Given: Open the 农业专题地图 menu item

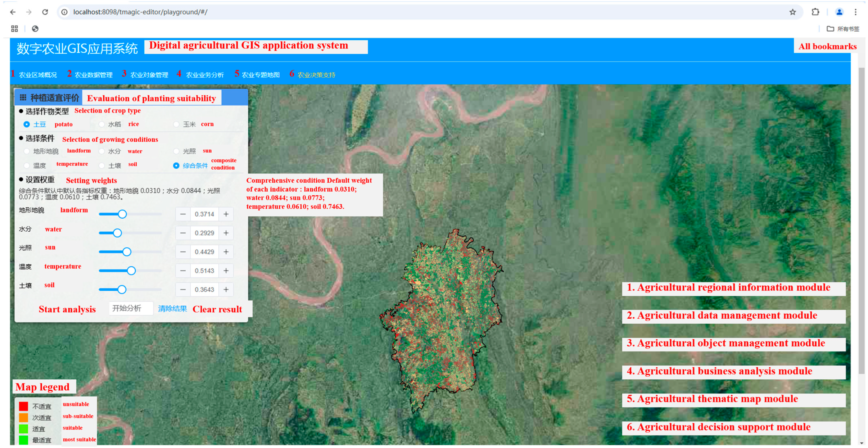Looking at the screenshot, I should tap(260, 75).
